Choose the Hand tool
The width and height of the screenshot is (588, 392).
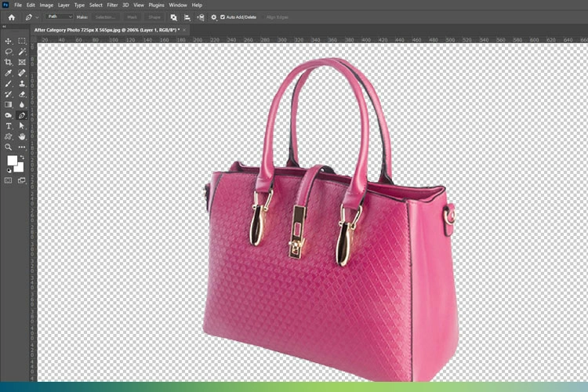coord(22,136)
